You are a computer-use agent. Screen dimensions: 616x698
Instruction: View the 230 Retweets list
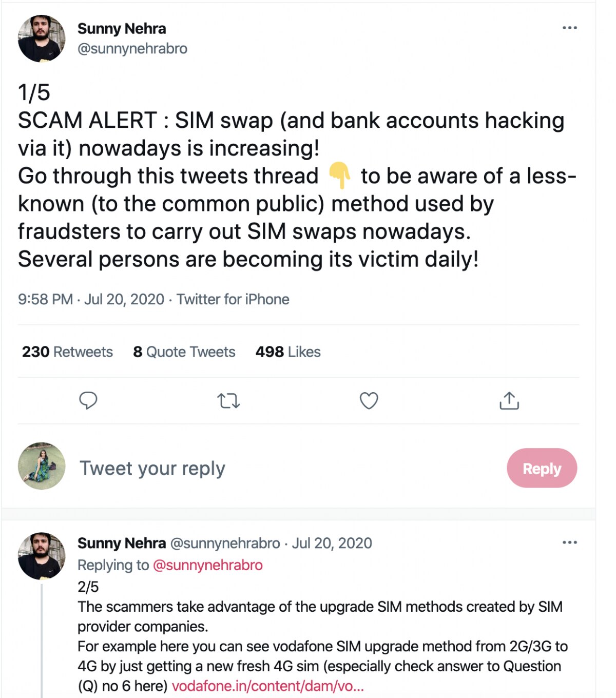67,352
